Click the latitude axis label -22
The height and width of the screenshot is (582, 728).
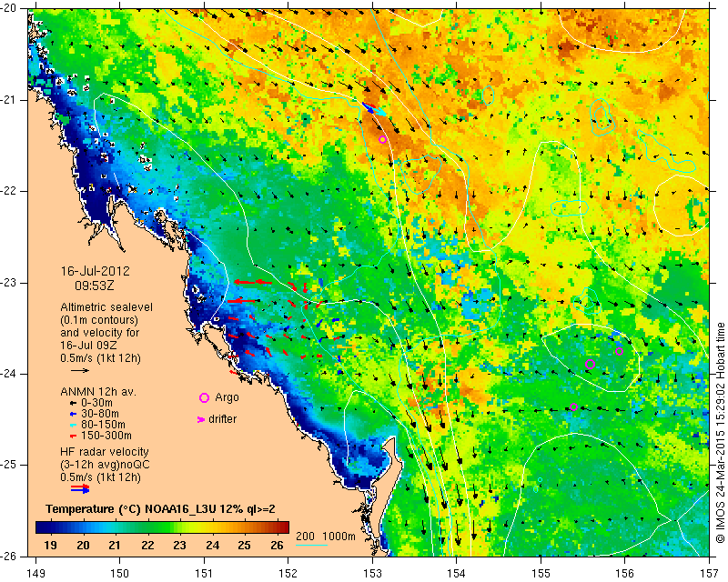coord(9,191)
